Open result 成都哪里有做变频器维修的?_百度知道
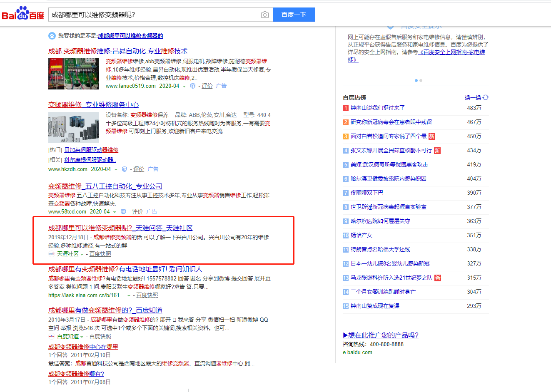This screenshot has width=551, height=392. click(105, 310)
